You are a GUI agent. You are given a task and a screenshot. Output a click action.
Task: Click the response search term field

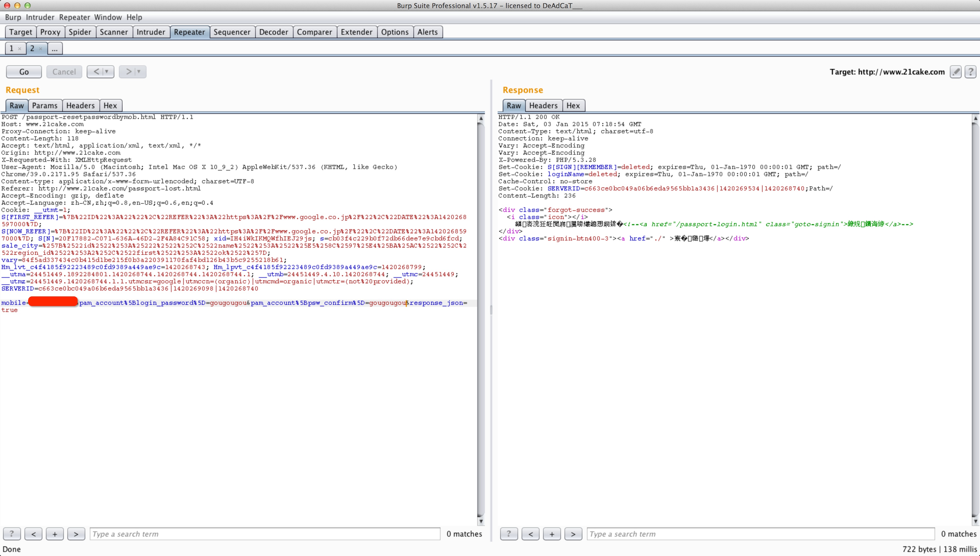(x=761, y=534)
